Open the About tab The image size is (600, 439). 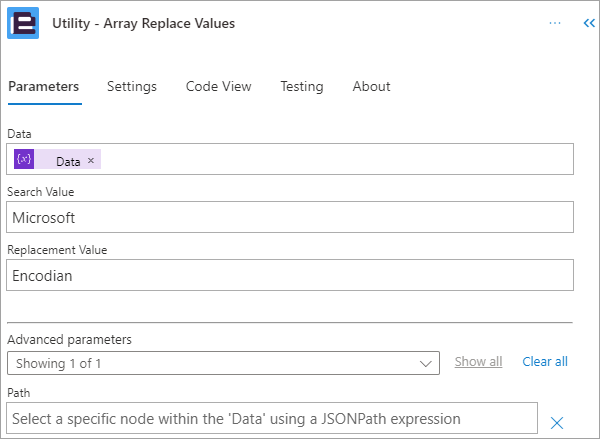point(372,86)
